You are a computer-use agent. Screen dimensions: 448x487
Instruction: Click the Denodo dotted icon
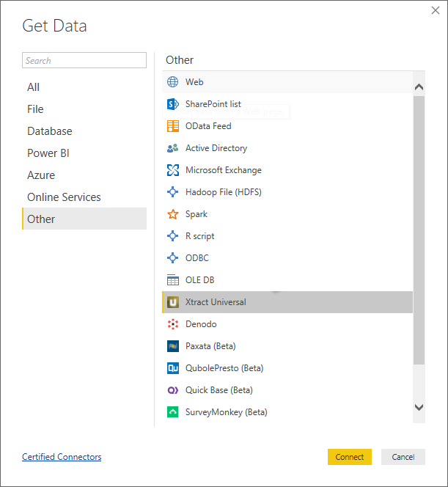point(172,324)
